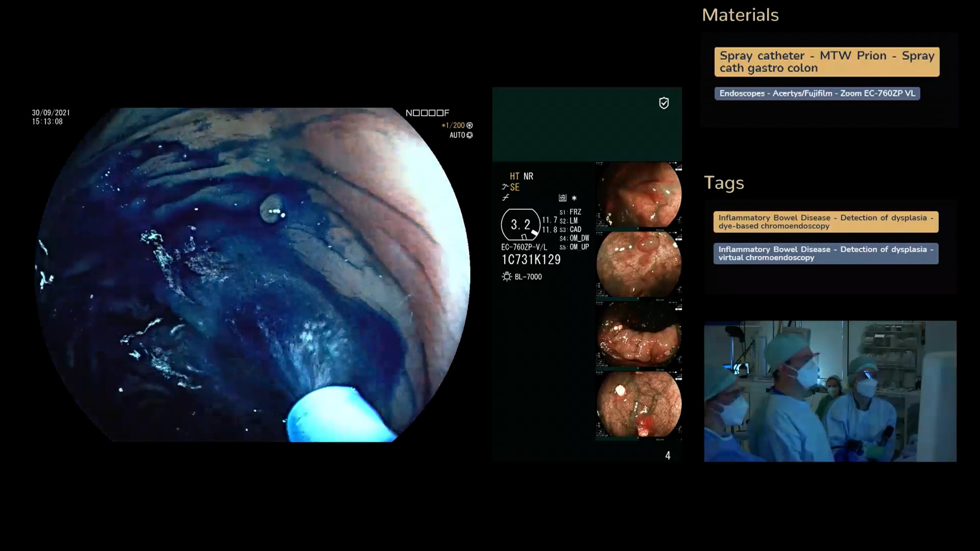Click the scope diameter 3.2 indicator

[x=520, y=224]
